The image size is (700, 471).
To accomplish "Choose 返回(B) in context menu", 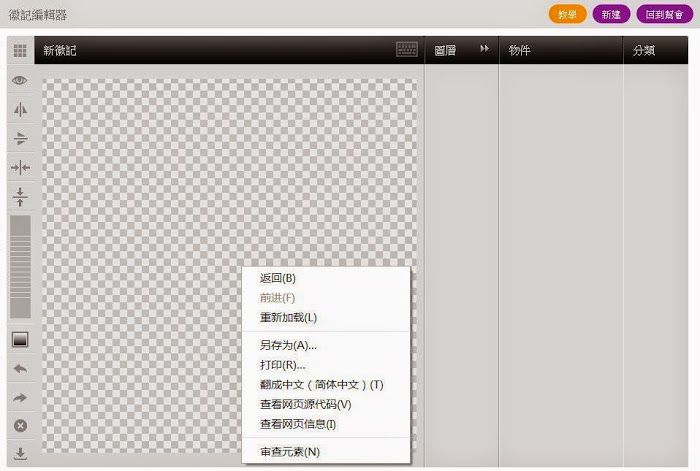I will pos(325,278).
